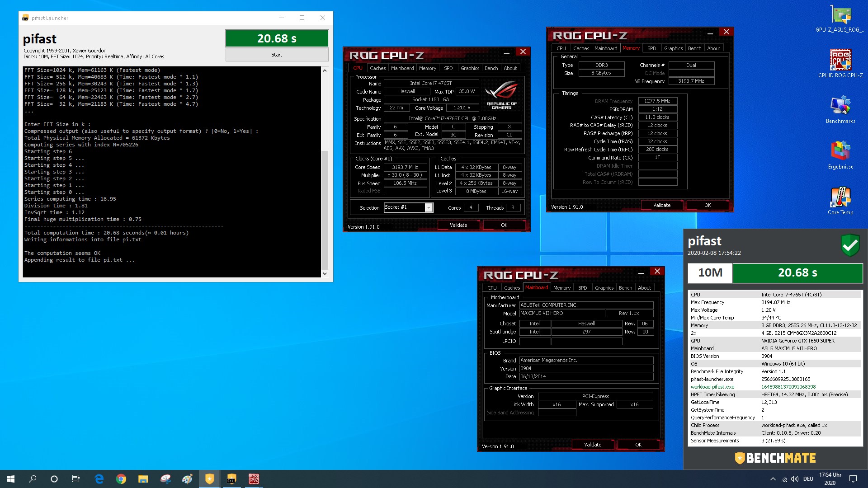Click the BenchMate logo at panel bottom
The height and width of the screenshot is (488, 868).
[x=775, y=458]
